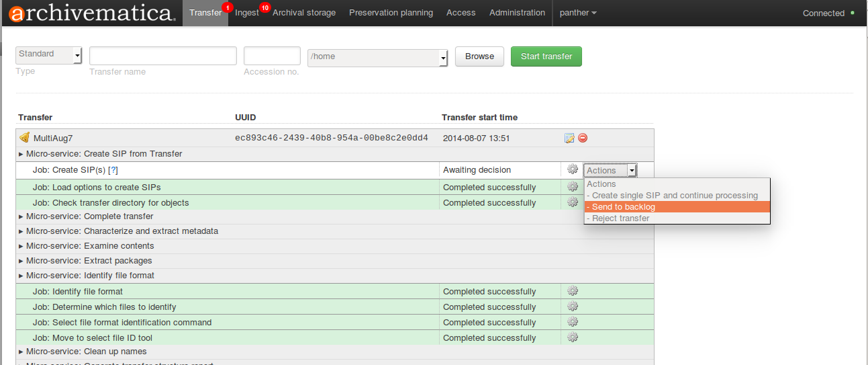Click gear icon for Move to select file ID tool
The width and height of the screenshot is (868, 365).
coord(573,337)
